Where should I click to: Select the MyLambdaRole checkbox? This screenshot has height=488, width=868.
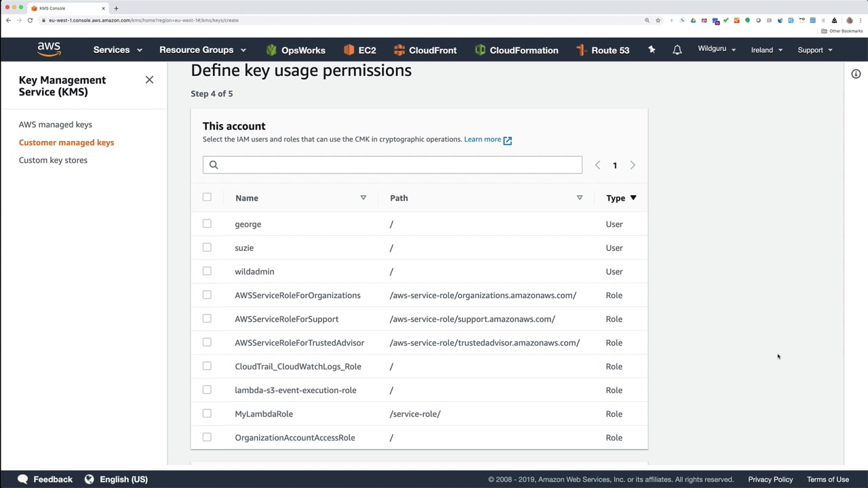[x=207, y=413]
